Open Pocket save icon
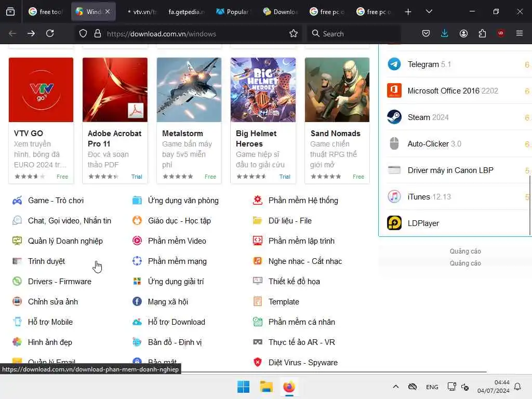Viewport: 532px width, 399px height. tap(426, 33)
